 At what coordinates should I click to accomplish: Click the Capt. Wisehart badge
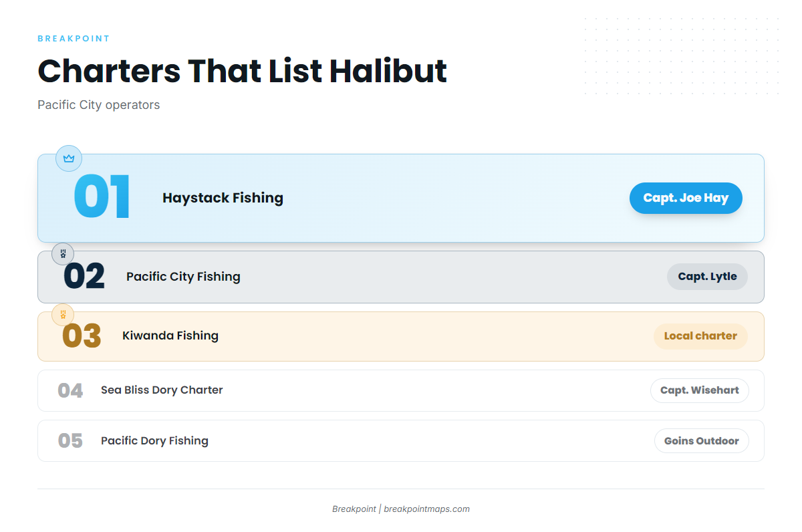click(x=700, y=390)
